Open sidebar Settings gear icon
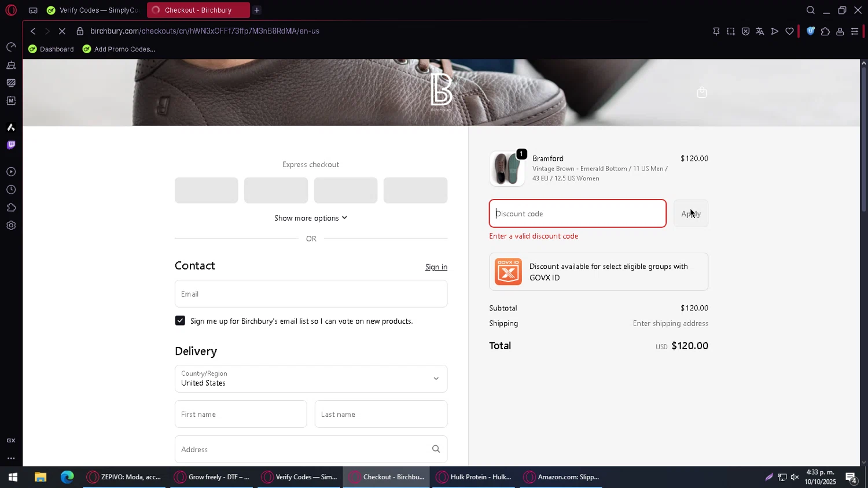868x488 pixels. 11,225
